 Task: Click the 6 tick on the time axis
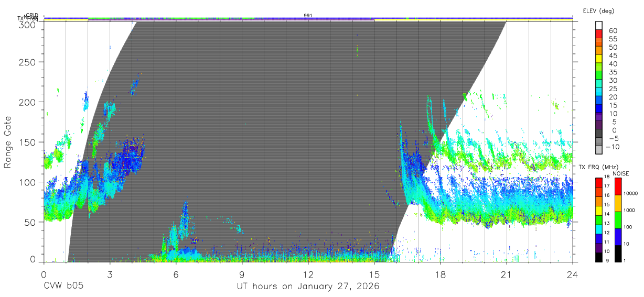(x=176, y=274)
